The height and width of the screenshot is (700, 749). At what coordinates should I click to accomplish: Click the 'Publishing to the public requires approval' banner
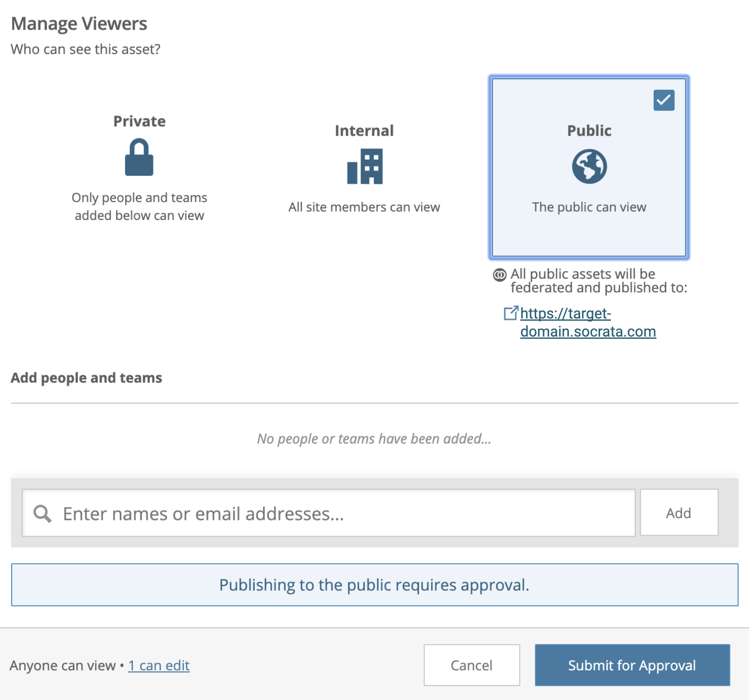coord(374,585)
